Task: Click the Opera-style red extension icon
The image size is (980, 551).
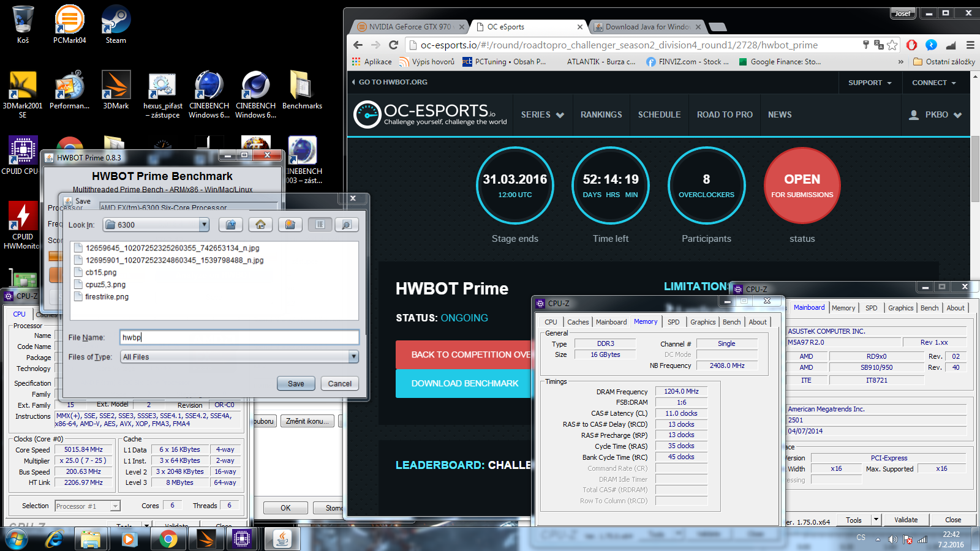Action: pos(911,45)
